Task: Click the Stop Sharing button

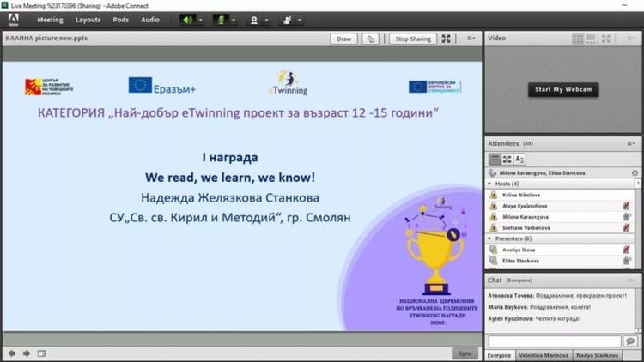Action: coord(412,39)
